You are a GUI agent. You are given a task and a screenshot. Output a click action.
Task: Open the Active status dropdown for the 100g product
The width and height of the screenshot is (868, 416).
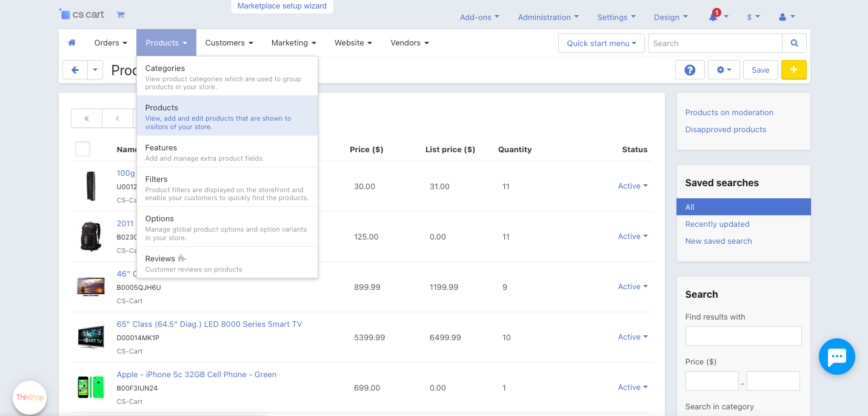point(633,186)
